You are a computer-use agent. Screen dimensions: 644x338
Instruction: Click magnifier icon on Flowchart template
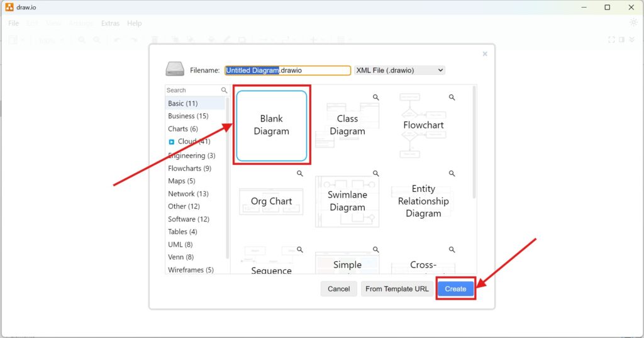click(452, 98)
